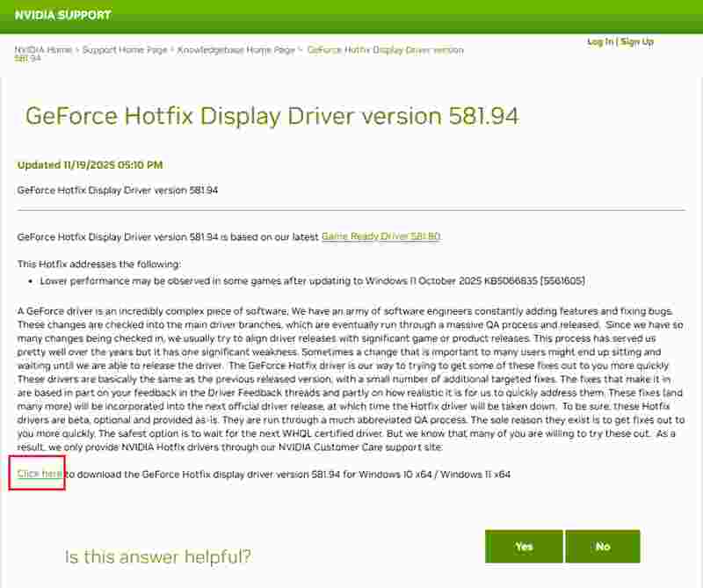The image size is (703, 588).
Task: Click the subtitle line below the Updated date
Action: [118, 190]
